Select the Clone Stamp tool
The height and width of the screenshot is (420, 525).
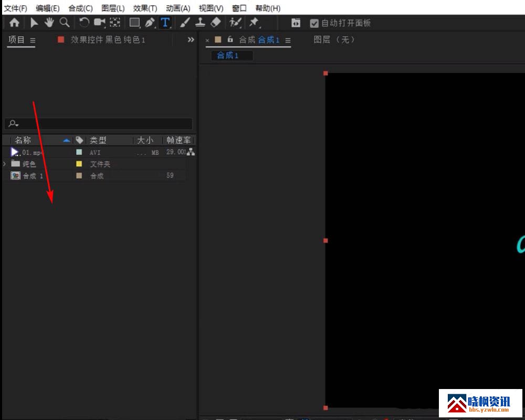pos(200,23)
